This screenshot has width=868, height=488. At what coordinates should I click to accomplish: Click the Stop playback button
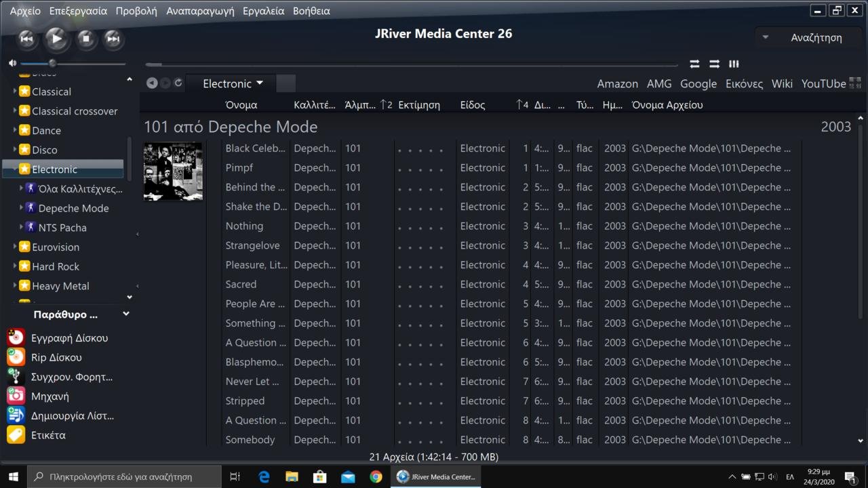pos(85,39)
